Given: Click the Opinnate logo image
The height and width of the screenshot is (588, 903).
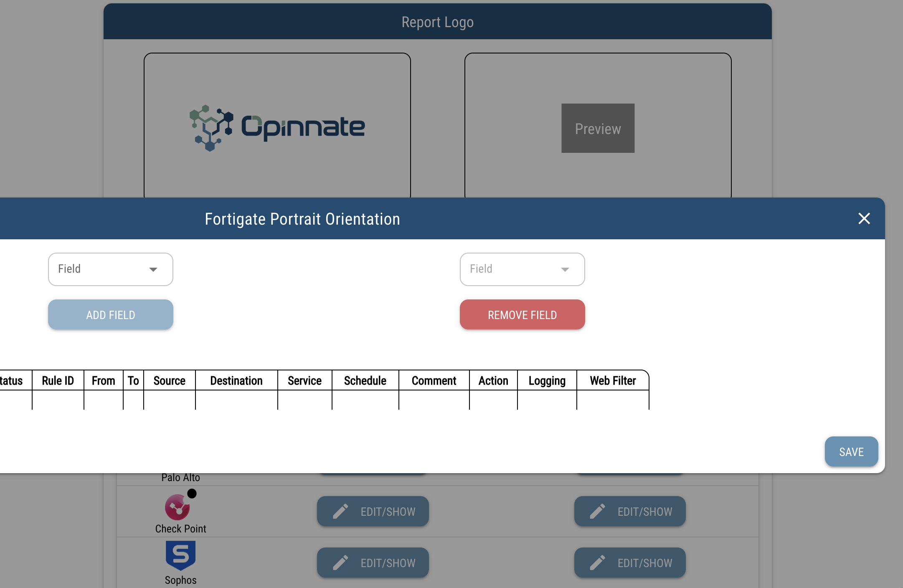Looking at the screenshot, I should click(x=277, y=127).
